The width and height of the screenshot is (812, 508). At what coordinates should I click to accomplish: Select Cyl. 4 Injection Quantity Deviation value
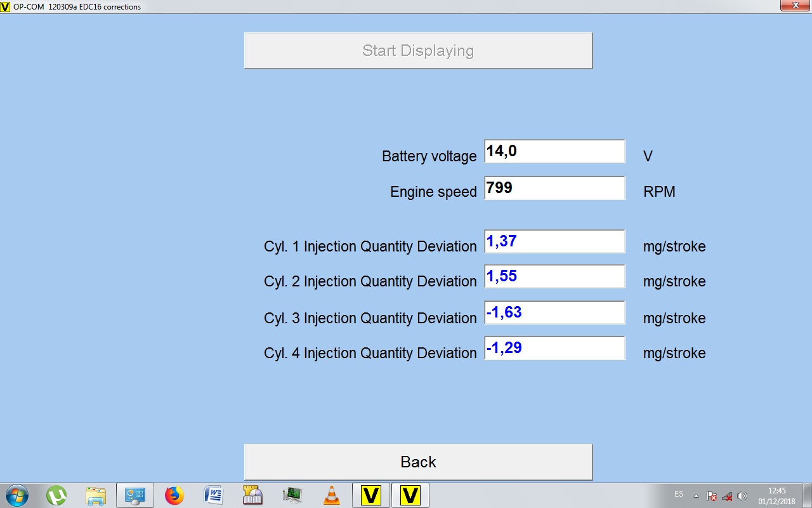pos(554,348)
